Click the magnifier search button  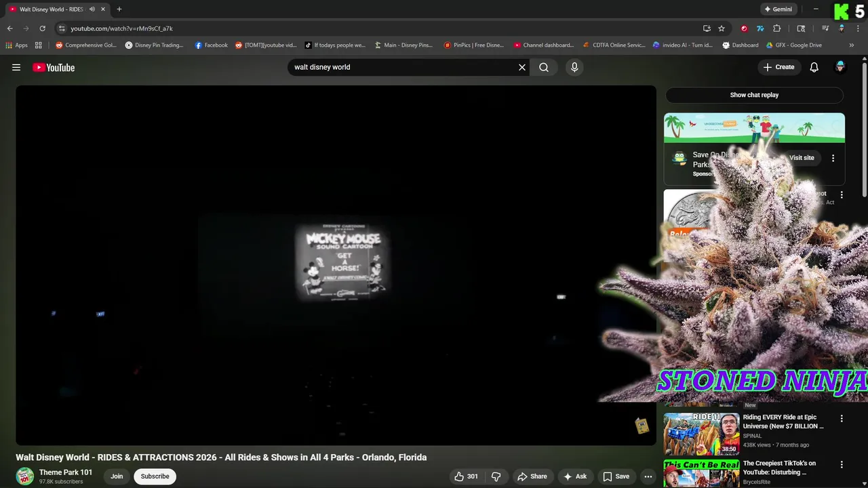click(x=544, y=67)
